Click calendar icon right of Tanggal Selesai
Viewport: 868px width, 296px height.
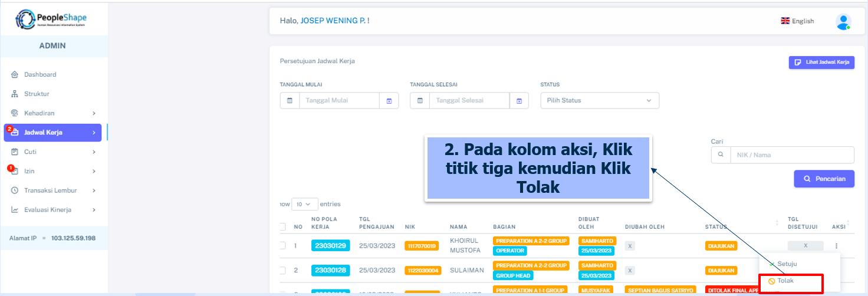519,101
